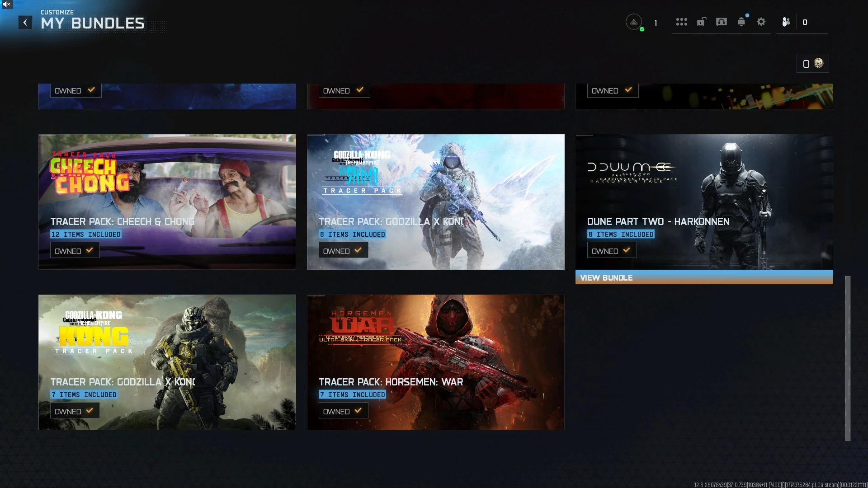Screen dimensions: 868x488
Task: Click the COD Points balance box
Action: (813, 64)
